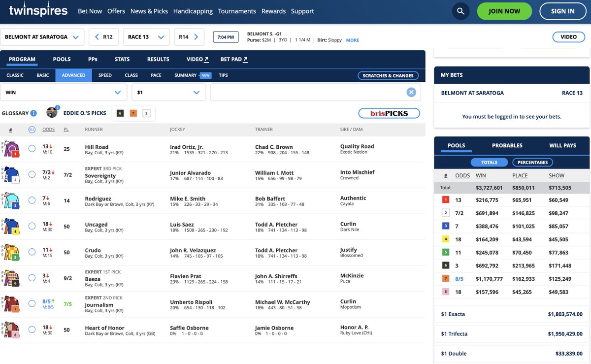The width and height of the screenshot is (591, 364).
Task: Open SUMMARY new view
Action: pos(193,75)
